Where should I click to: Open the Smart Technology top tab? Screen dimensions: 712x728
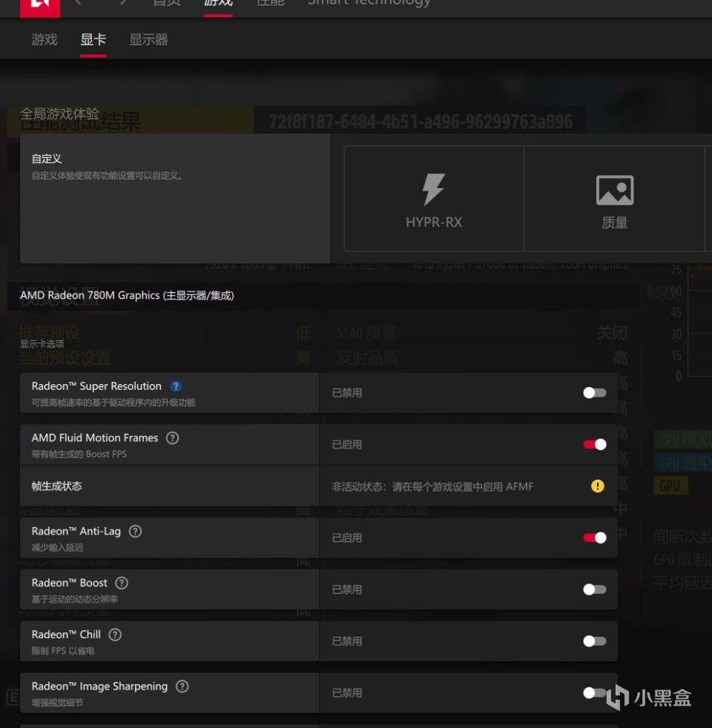click(369, 4)
